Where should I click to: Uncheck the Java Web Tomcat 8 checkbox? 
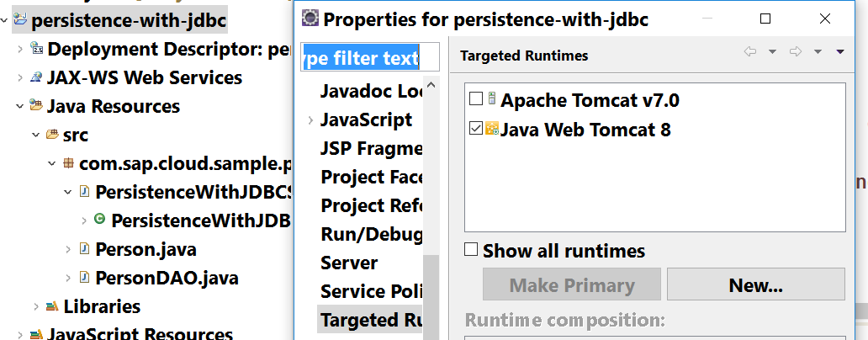tap(476, 129)
